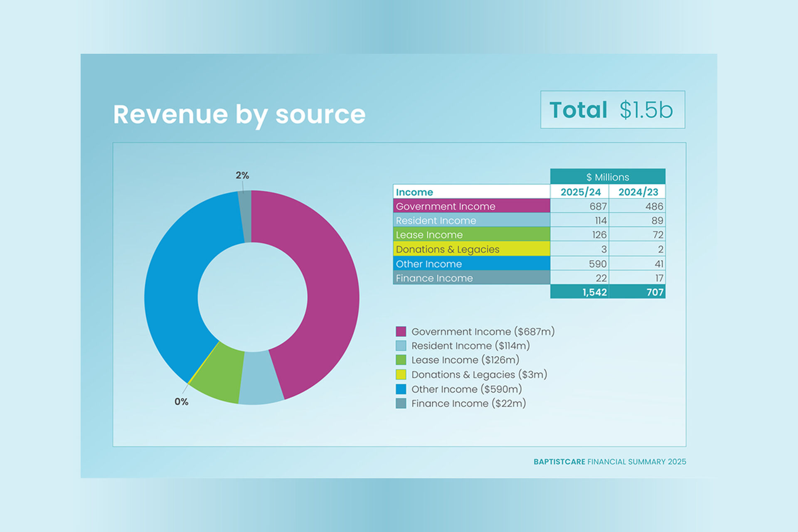The height and width of the screenshot is (532, 798).
Task: Click the Lease Income green legend square
Action: pyautogui.click(x=401, y=360)
